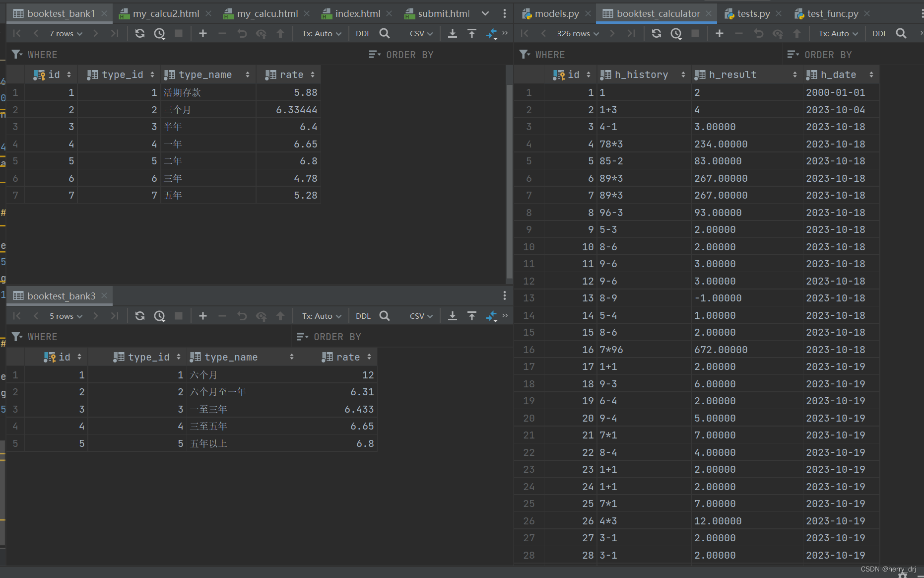The height and width of the screenshot is (578, 924).
Task: Open auto-refresh clock icon in booktest_bank3 toolbar
Action: tap(159, 316)
